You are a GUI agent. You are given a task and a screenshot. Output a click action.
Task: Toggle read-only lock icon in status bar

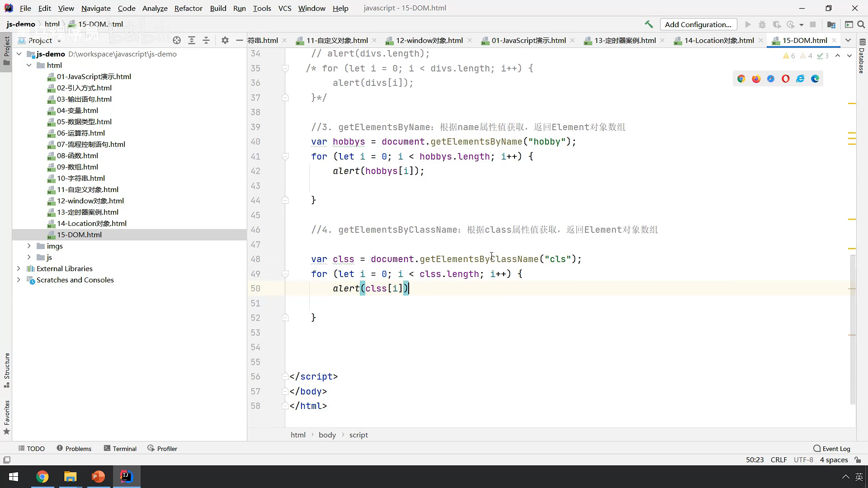click(x=858, y=460)
